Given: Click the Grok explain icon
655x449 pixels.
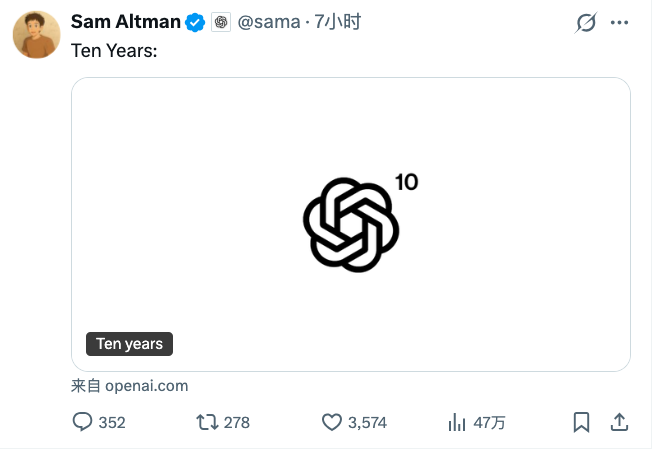Looking at the screenshot, I should 586,22.
